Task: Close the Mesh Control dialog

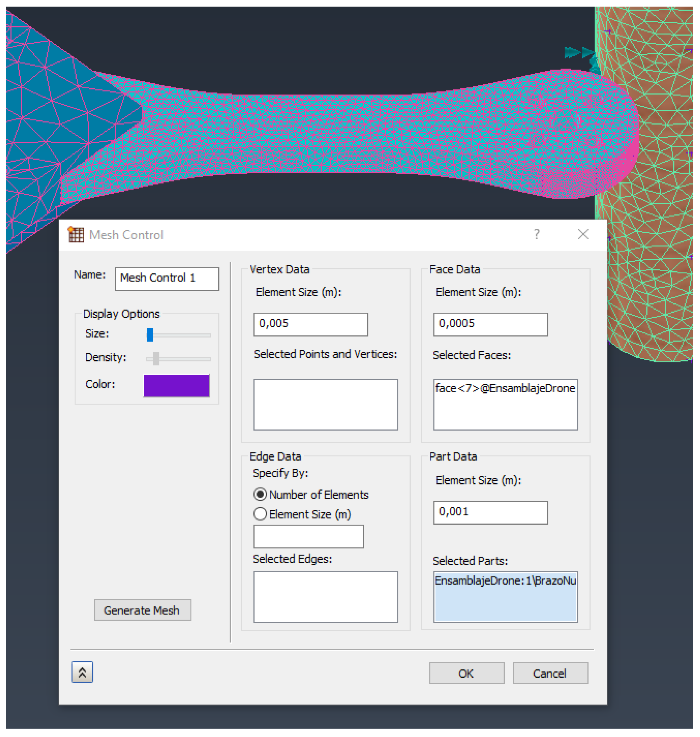Action: (583, 234)
